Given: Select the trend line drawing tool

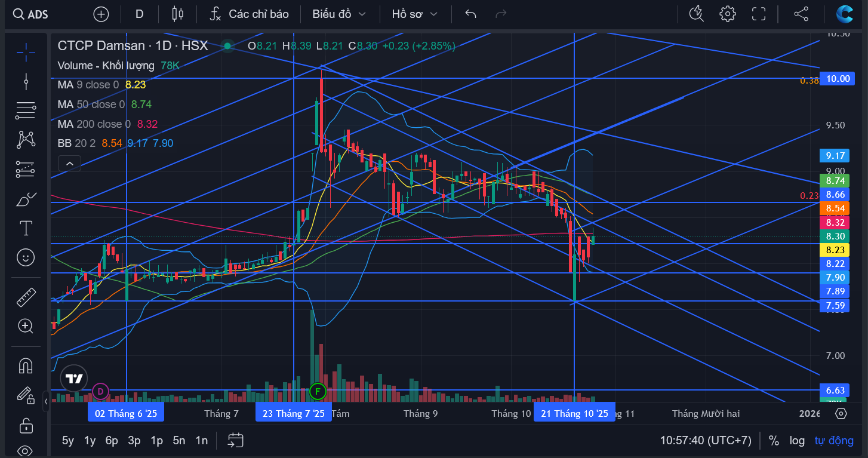Looking at the screenshot, I should pos(26,81).
